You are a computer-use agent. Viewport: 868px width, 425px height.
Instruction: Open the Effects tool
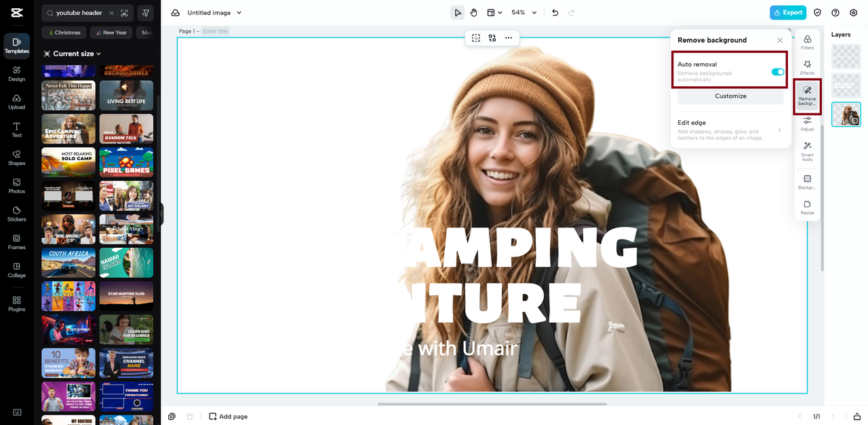(x=807, y=67)
